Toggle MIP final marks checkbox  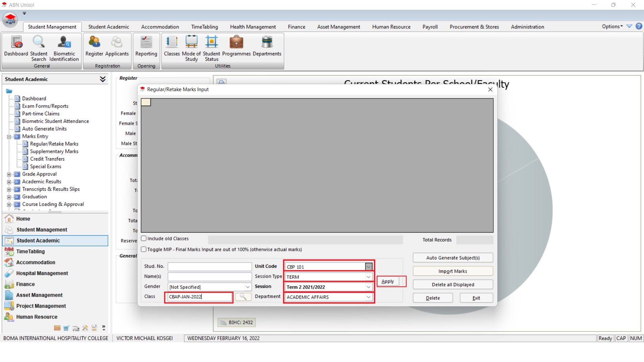[144, 249]
